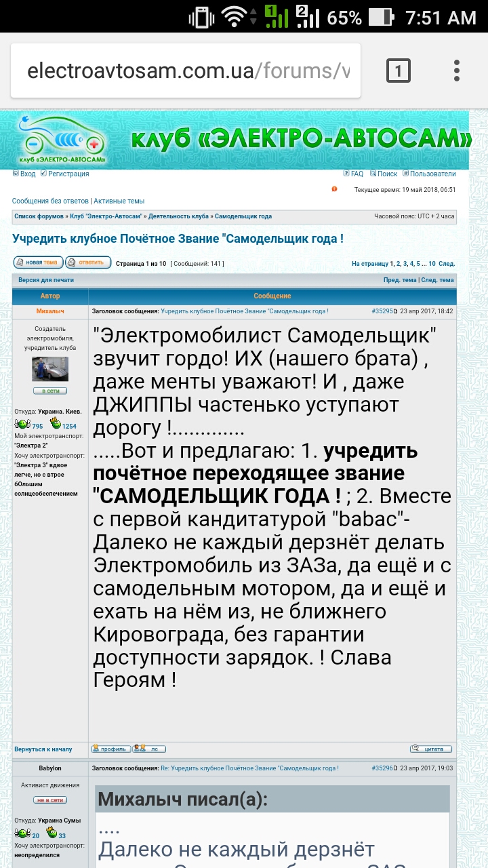
Task: Open the 'Регистрация' link
Action: point(65,174)
